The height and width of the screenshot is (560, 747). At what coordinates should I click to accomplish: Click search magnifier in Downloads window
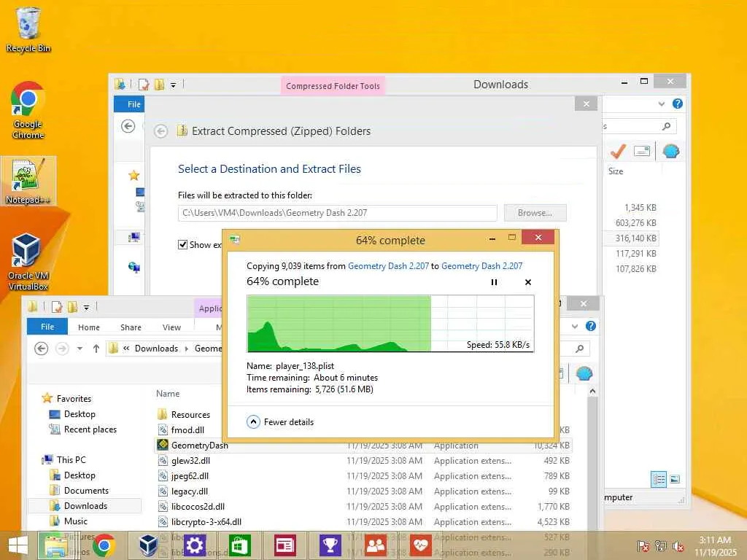click(x=667, y=126)
